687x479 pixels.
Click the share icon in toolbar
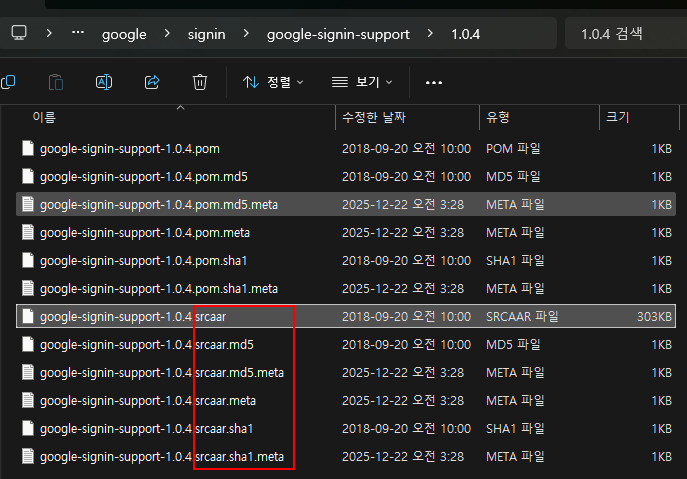pos(152,82)
